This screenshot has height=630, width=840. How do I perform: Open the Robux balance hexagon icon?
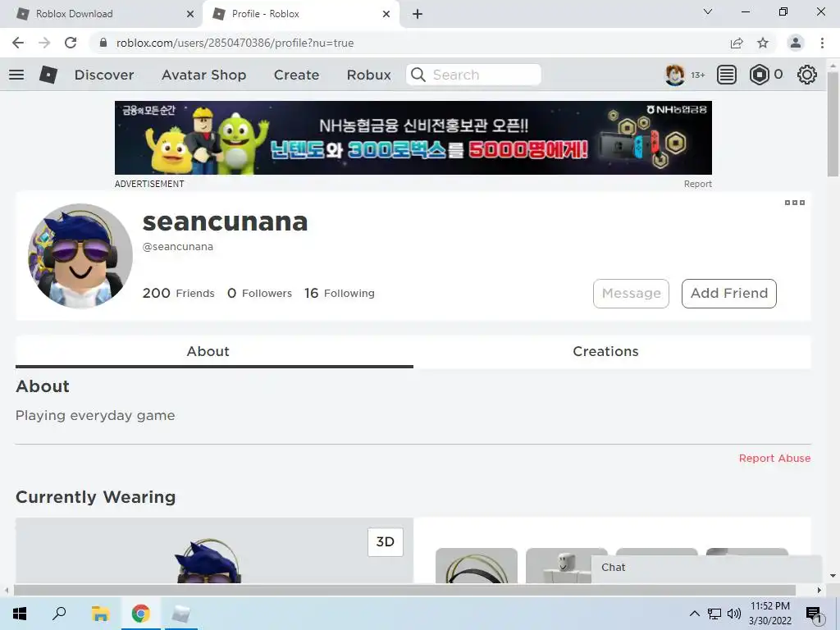tap(759, 75)
